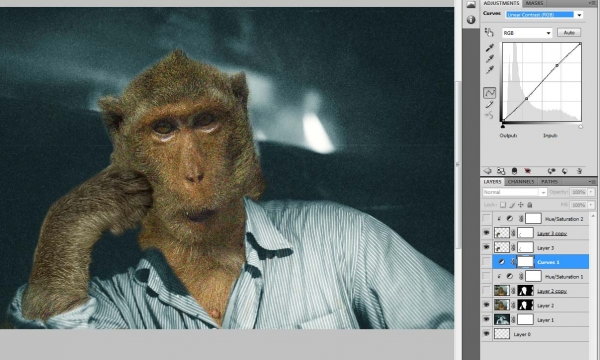600x360 pixels.
Task: Select the Curves 1 layer mask thumbnail
Action: point(525,262)
